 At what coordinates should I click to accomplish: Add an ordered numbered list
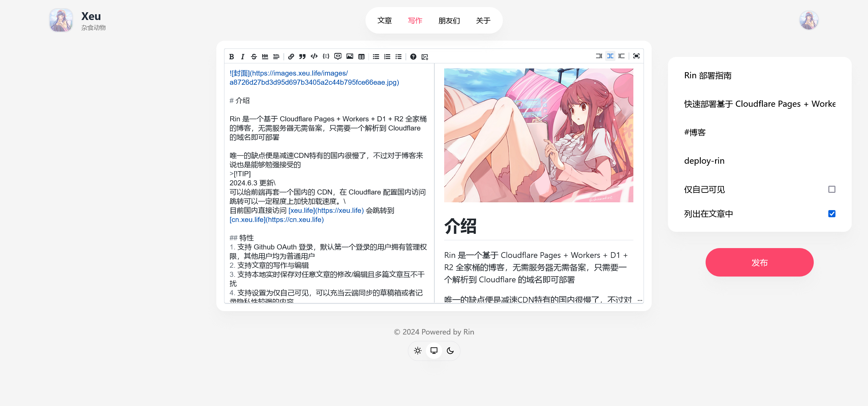[x=387, y=57]
